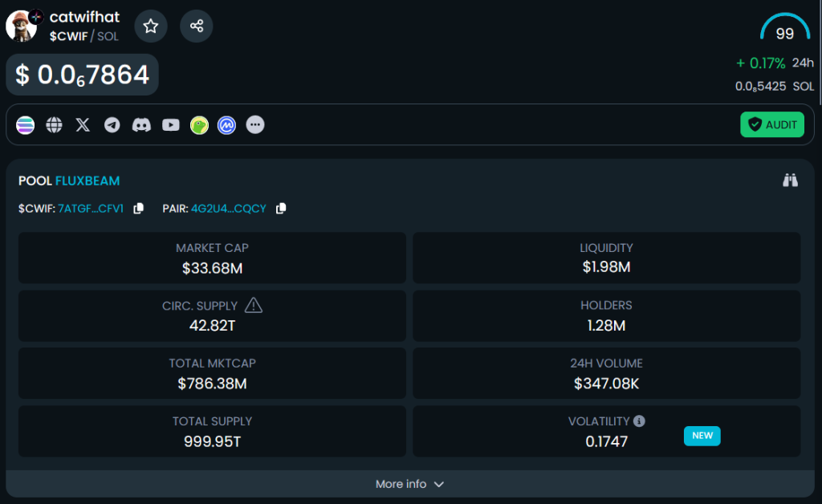
Task: Click the $33.68M market cap value
Action: [x=212, y=268]
